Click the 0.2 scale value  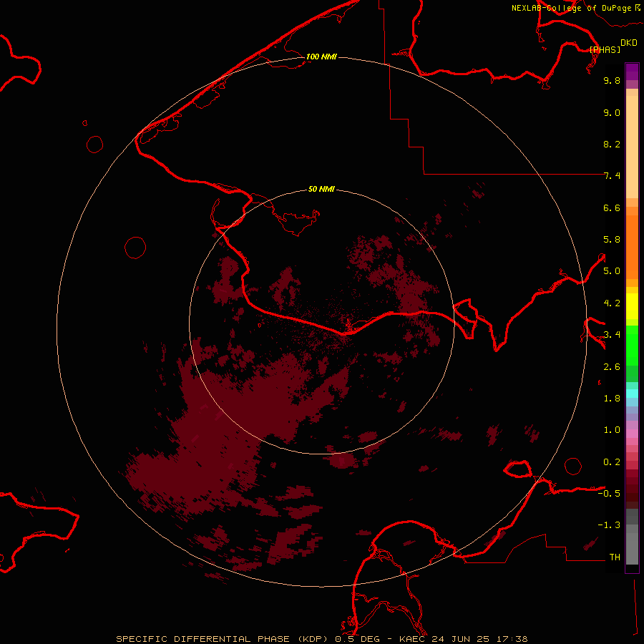tap(612, 462)
